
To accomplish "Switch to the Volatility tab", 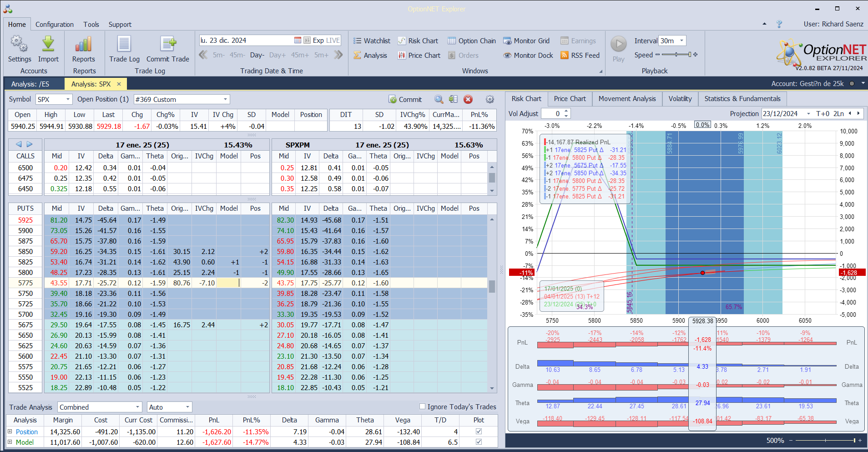I will (x=680, y=99).
